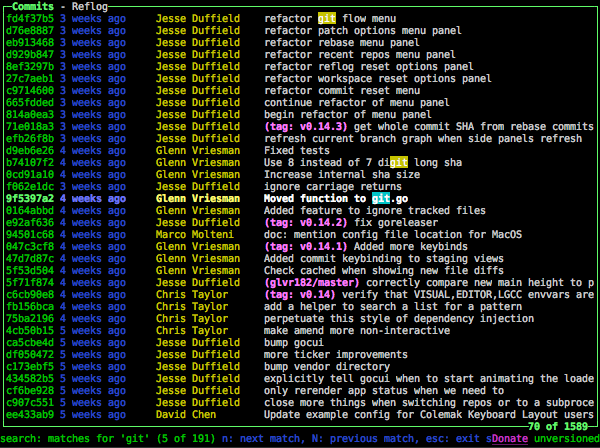The image size is (600, 448).
Task: Select commit f062e1dc ignore carriage returns
Action: 300,186
